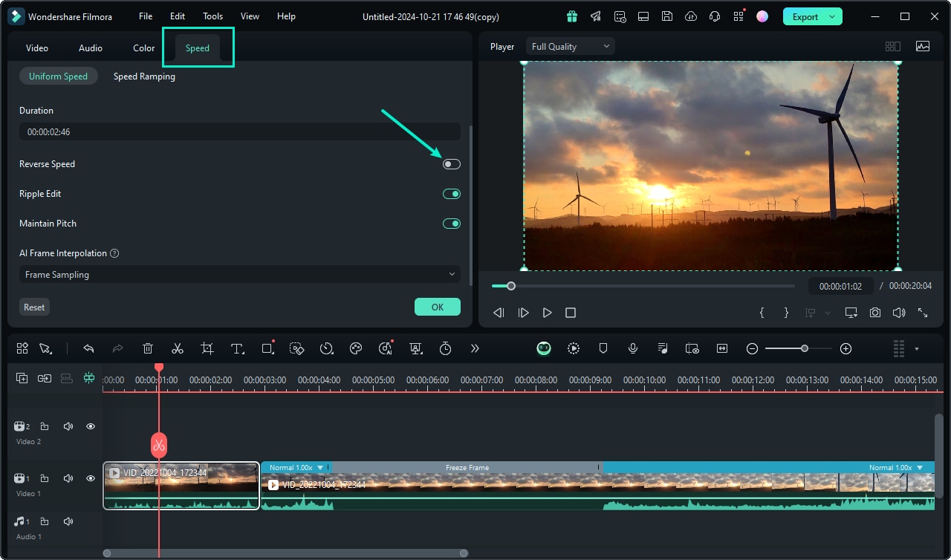Open the apps grid icon with red dot

click(739, 16)
